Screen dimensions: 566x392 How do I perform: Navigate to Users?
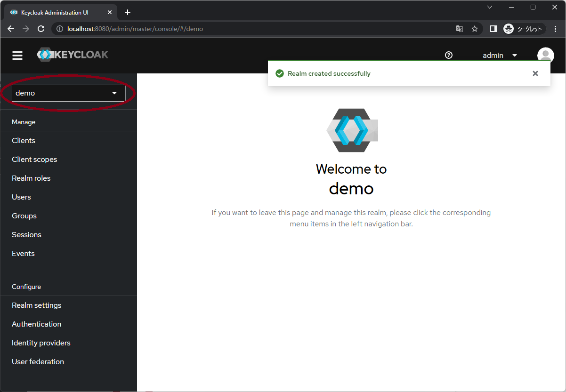[21, 197]
